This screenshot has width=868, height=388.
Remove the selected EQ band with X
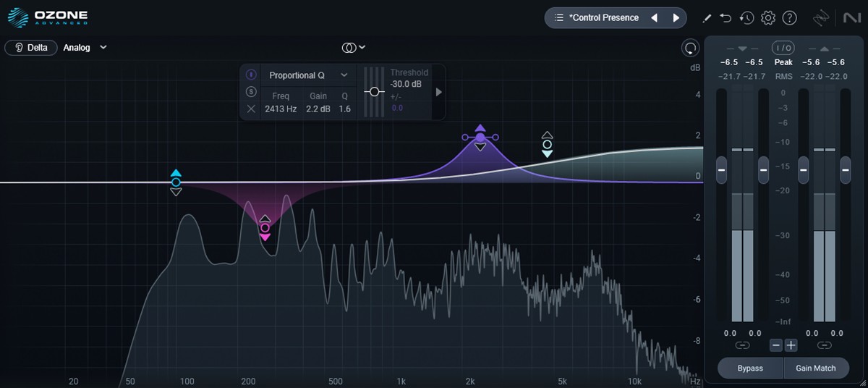[x=251, y=109]
